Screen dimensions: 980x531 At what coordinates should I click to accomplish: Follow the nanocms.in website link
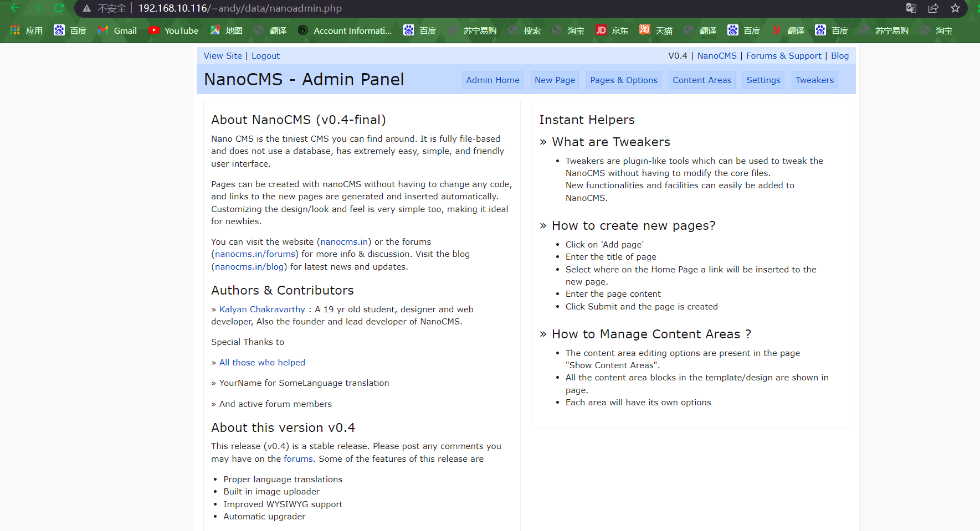point(344,242)
